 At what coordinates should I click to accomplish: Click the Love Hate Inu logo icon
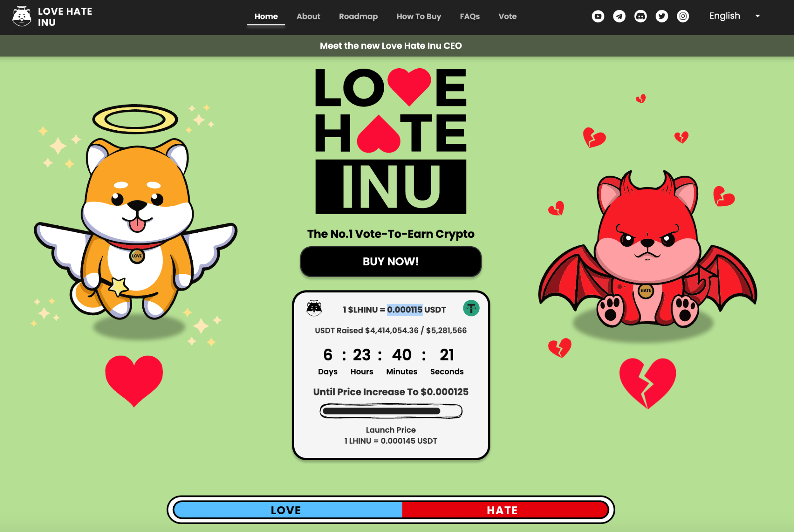[x=22, y=16]
